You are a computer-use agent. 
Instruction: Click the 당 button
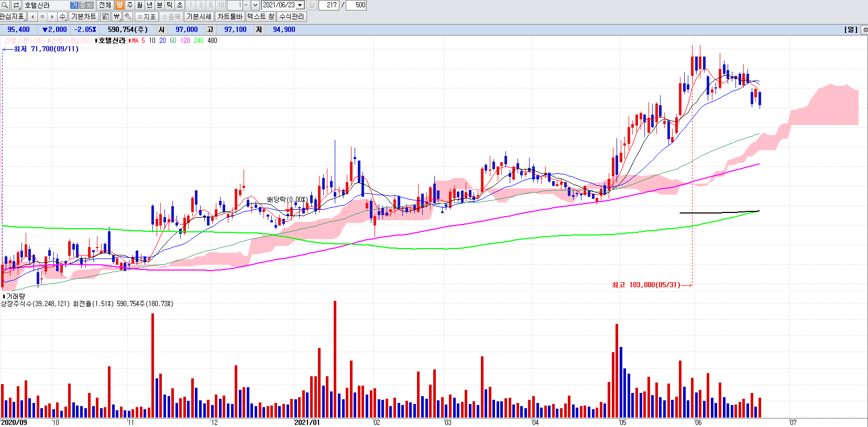click(311, 5)
